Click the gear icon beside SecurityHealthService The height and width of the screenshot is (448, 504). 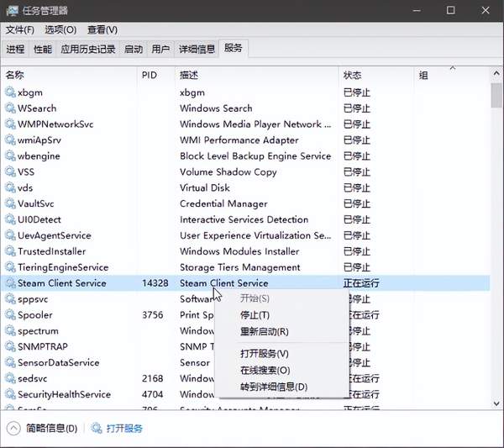[10, 394]
